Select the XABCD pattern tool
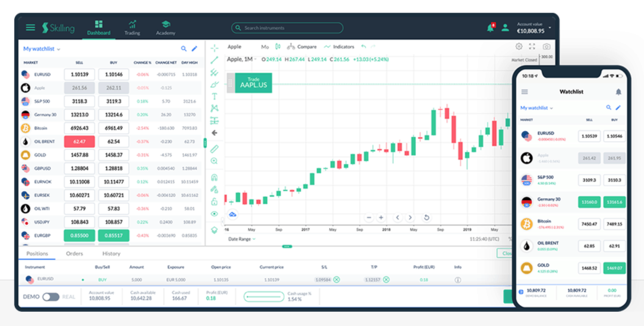 point(214,108)
